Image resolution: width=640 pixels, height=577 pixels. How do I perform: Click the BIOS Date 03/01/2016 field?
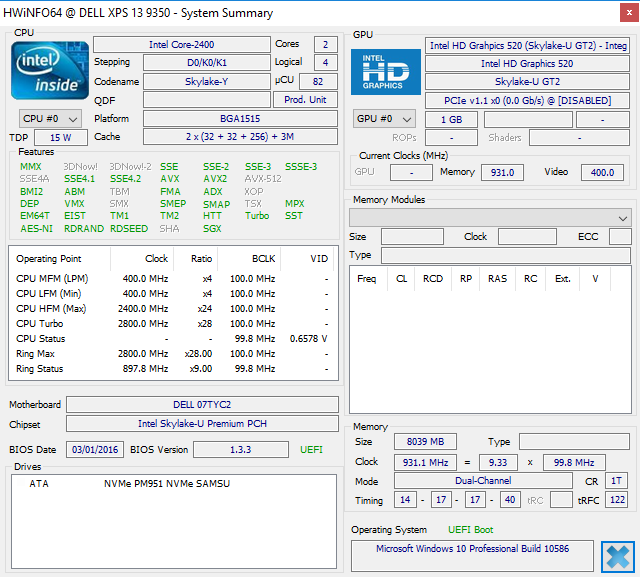point(95,450)
